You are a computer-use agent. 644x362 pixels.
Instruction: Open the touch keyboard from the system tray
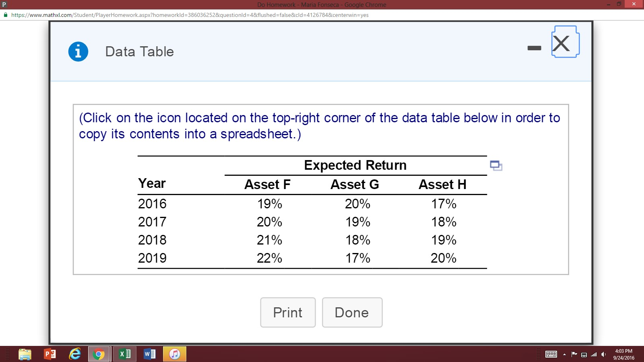[x=551, y=354]
